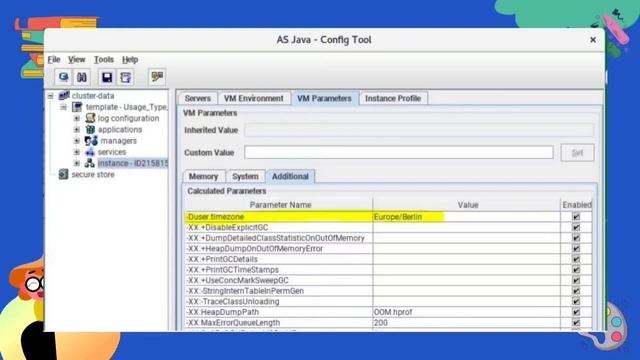
Task: Select the log configuration tree label
Action: coord(129,118)
